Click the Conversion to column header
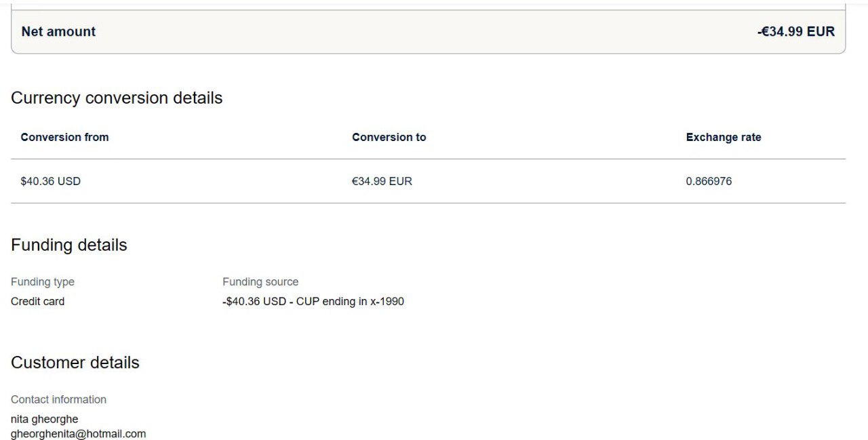The image size is (868, 440). [389, 138]
